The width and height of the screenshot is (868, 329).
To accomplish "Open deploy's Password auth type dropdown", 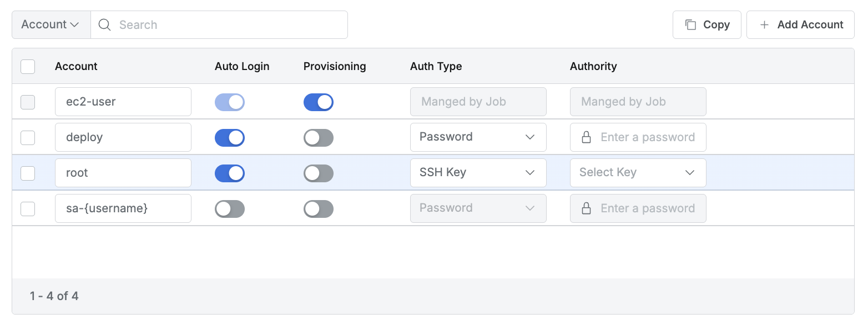I will pos(478,137).
